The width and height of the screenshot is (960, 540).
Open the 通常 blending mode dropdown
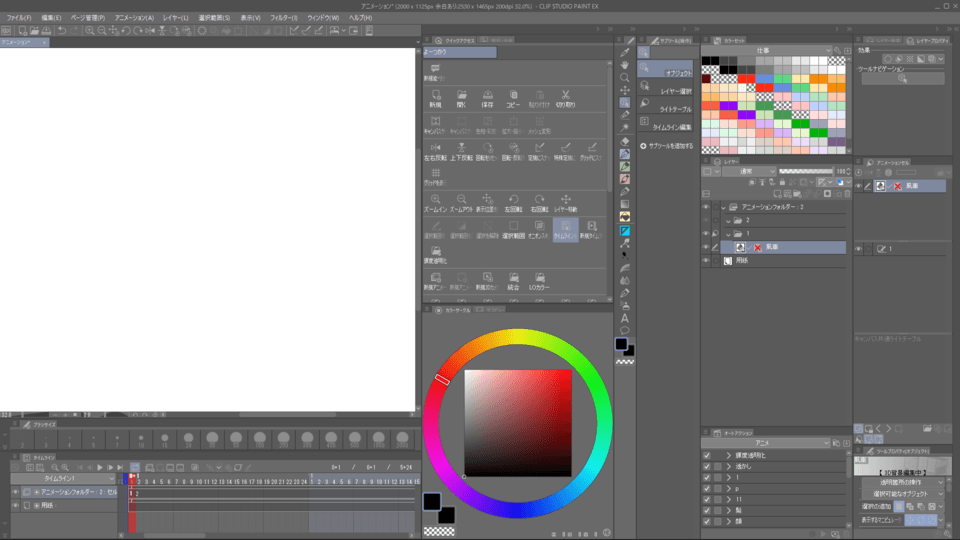pyautogui.click(x=749, y=171)
